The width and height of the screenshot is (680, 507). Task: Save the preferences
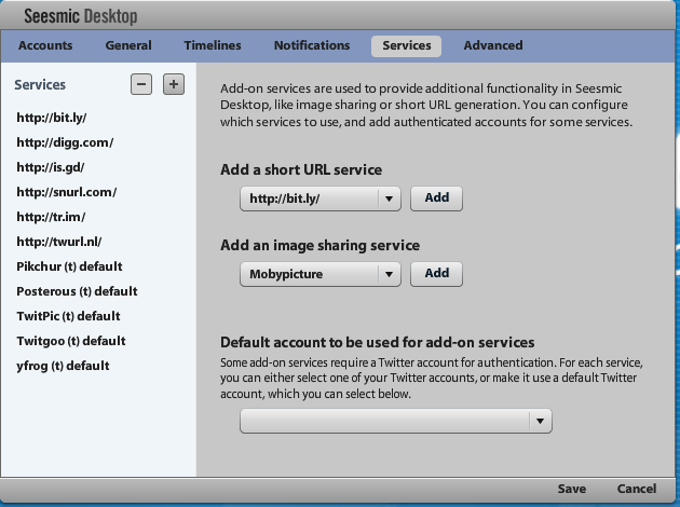click(572, 489)
